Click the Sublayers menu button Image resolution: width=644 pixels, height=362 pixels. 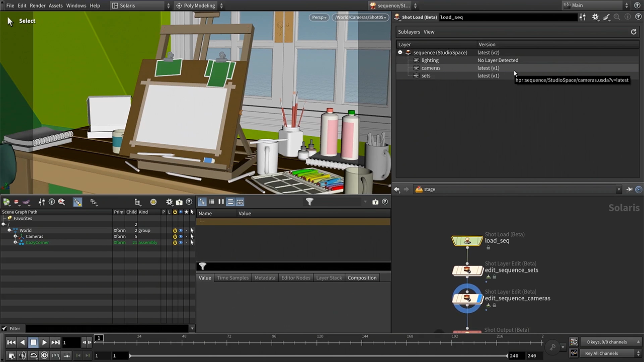[x=409, y=32]
